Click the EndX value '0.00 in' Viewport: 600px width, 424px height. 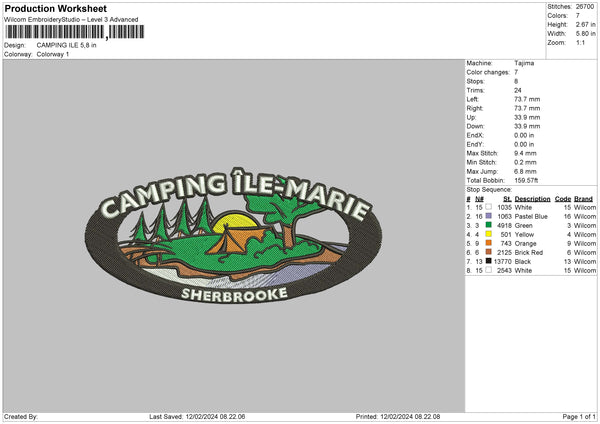pos(524,135)
